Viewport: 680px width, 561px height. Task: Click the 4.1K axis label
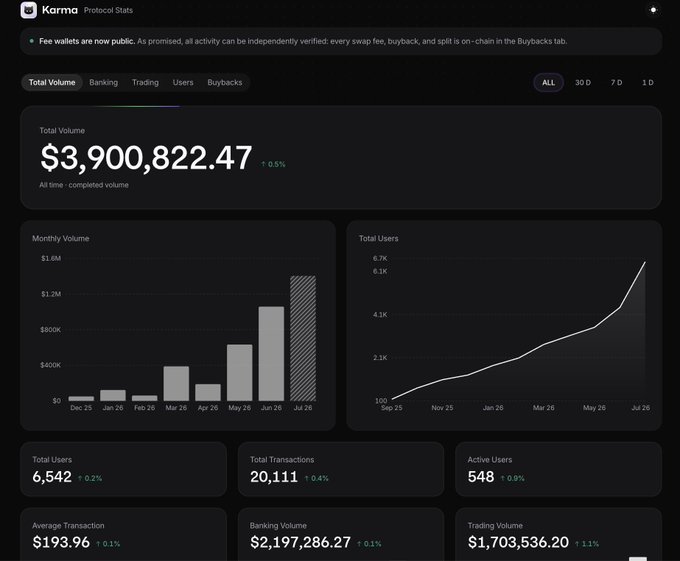380,315
